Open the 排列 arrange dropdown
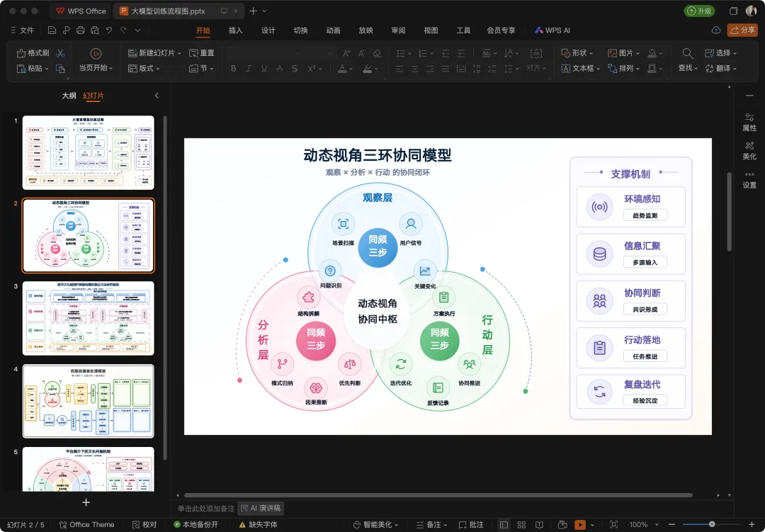This screenshot has height=532, width=765. 623,68
